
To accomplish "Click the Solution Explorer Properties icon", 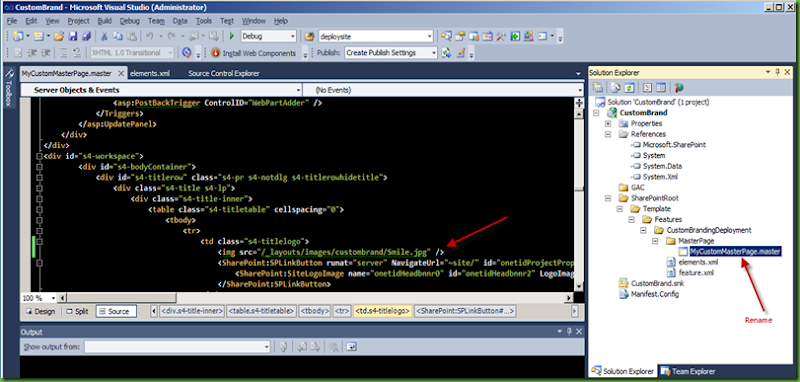I will [597, 88].
